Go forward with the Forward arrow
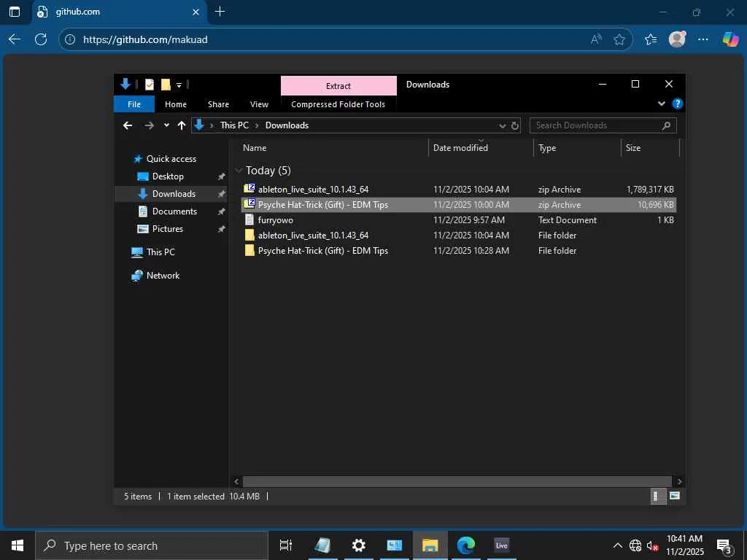747x560 pixels. [149, 125]
